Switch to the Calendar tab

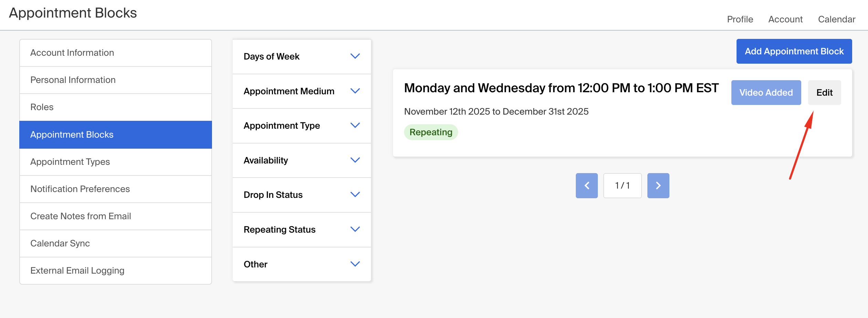[836, 19]
